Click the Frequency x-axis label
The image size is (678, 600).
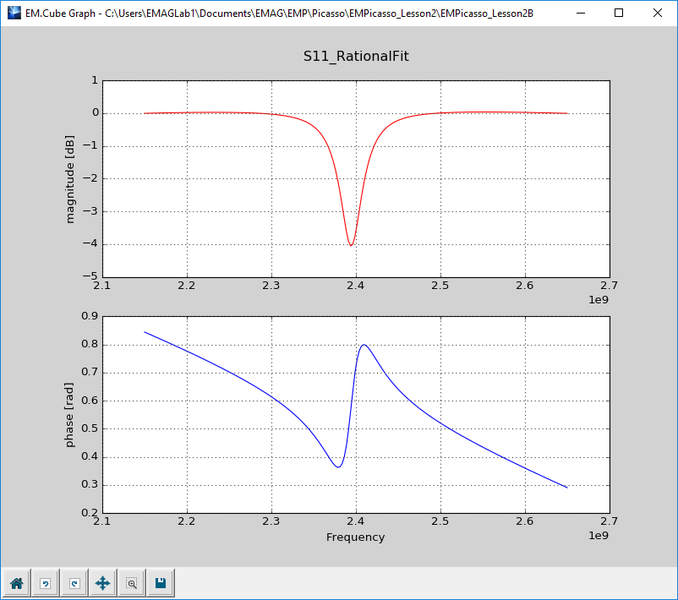pos(355,537)
